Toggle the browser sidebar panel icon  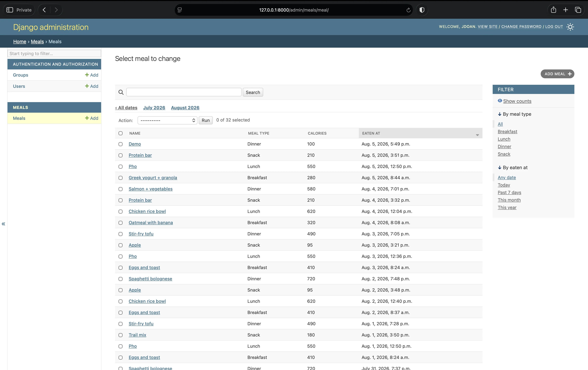[10, 10]
